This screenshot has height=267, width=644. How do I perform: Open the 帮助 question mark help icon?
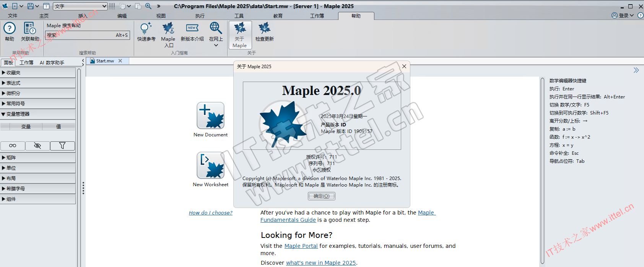(x=10, y=28)
